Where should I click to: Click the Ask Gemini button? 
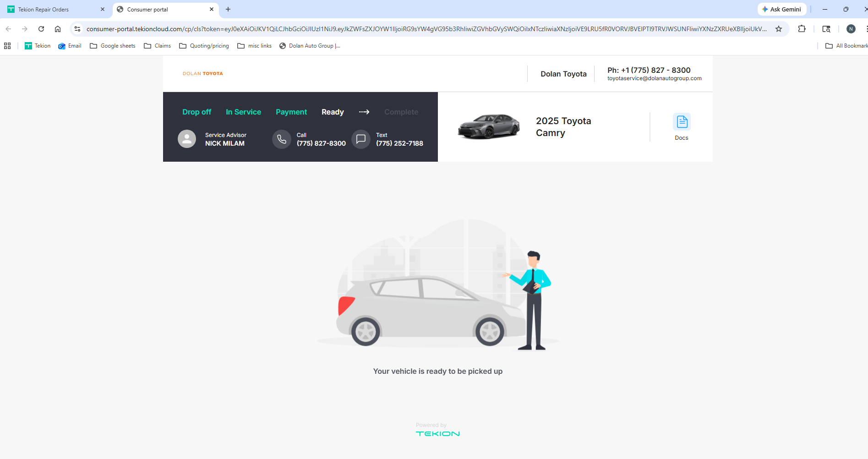pyautogui.click(x=782, y=9)
